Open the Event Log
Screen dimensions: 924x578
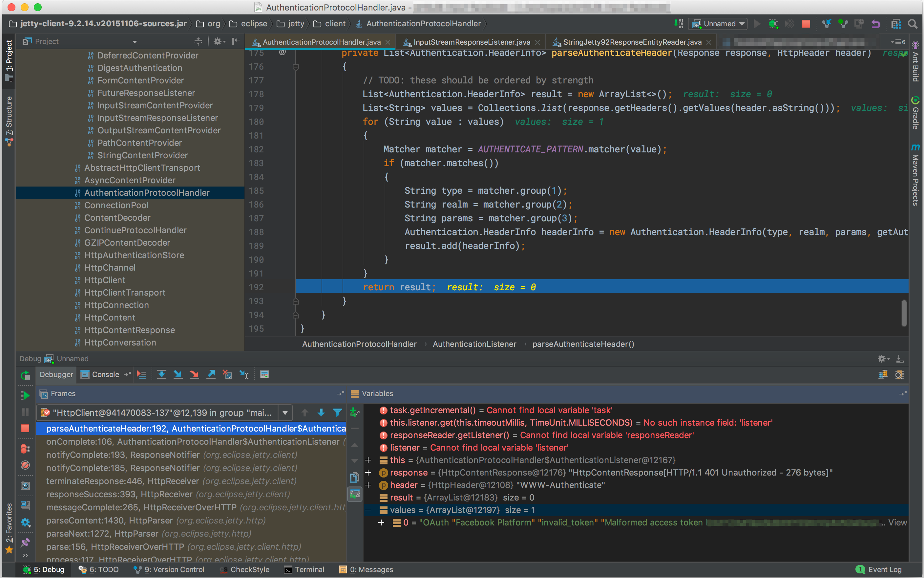coord(879,569)
